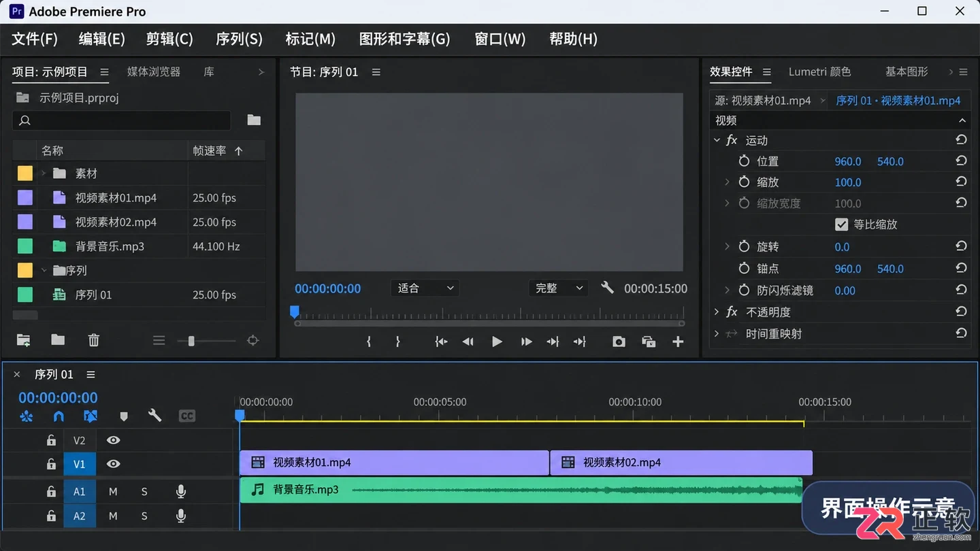Screen dimensions: 980x551
Task: Open Program monitor wrench settings
Action: 608,288
